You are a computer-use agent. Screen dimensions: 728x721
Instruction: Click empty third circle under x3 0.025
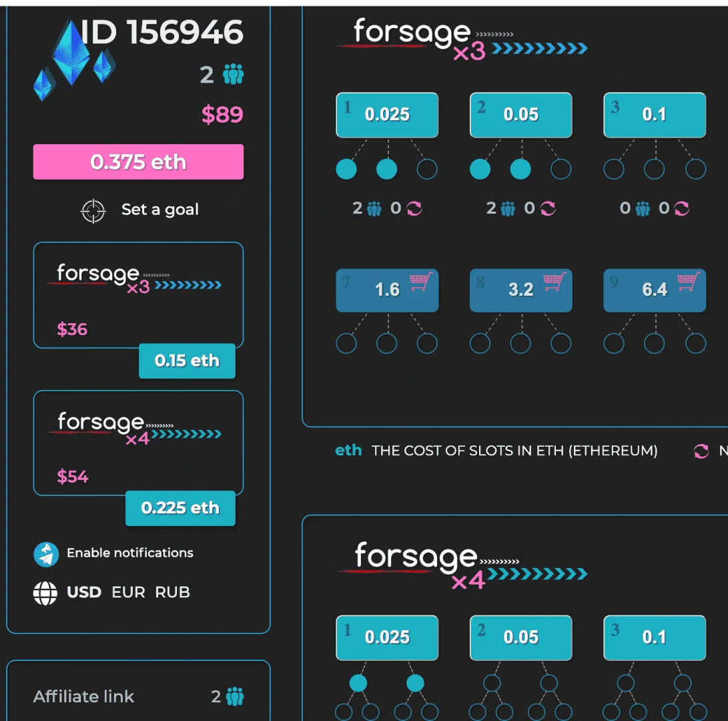pos(427,169)
